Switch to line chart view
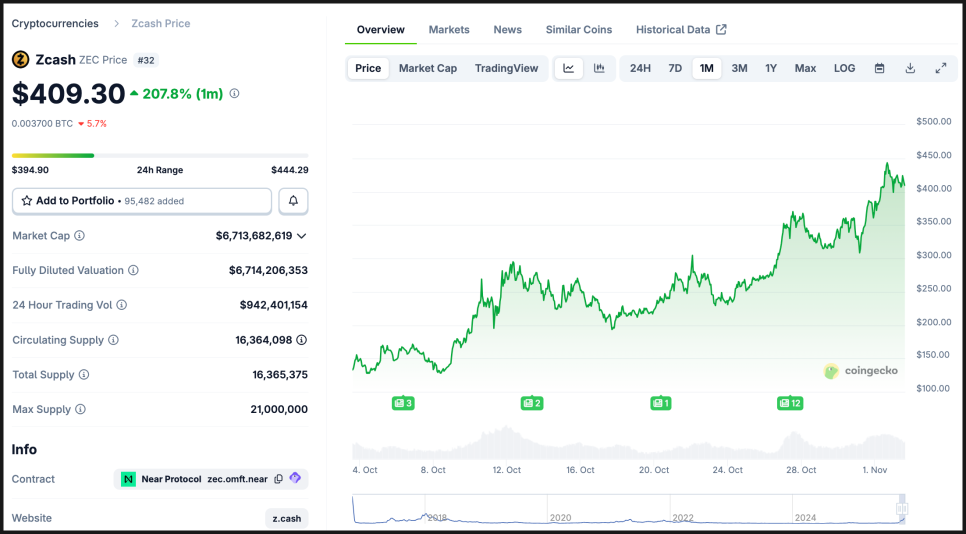Viewport: 966px width, 534px height. tap(569, 68)
